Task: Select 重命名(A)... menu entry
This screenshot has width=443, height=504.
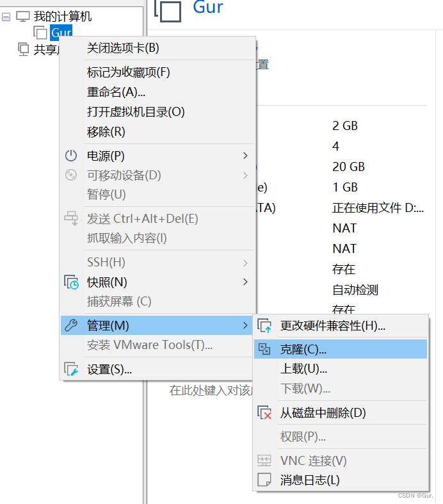Action: 157,92
